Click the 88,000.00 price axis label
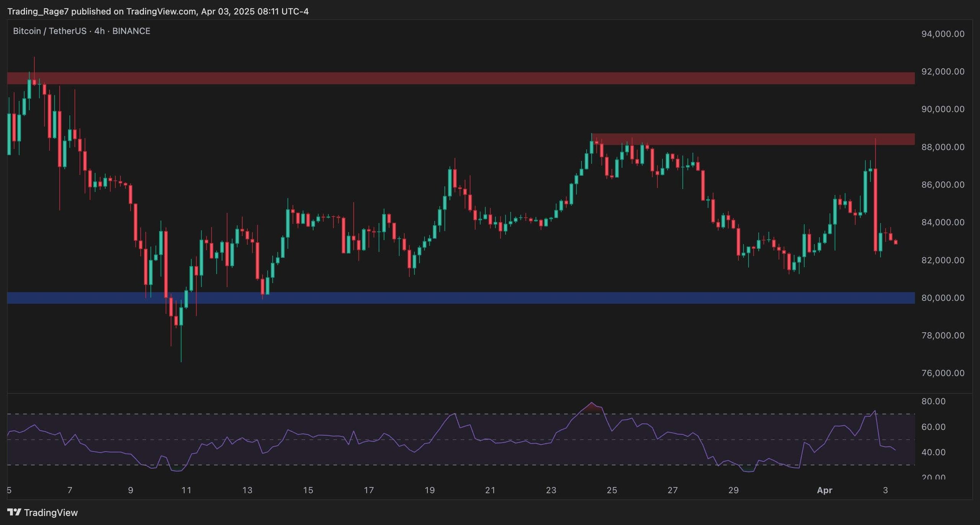Screen dimensions: 980x525 (942, 147)
